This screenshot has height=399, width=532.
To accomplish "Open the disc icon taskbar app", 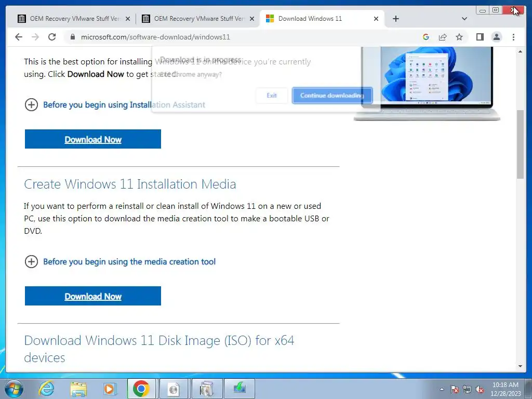I will click(174, 389).
